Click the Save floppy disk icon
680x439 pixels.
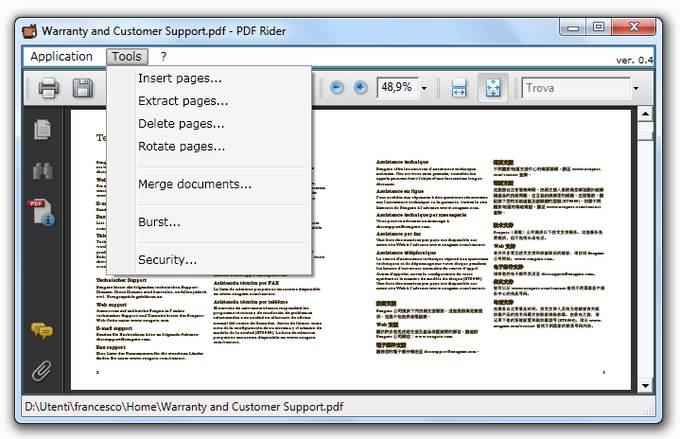(x=82, y=88)
